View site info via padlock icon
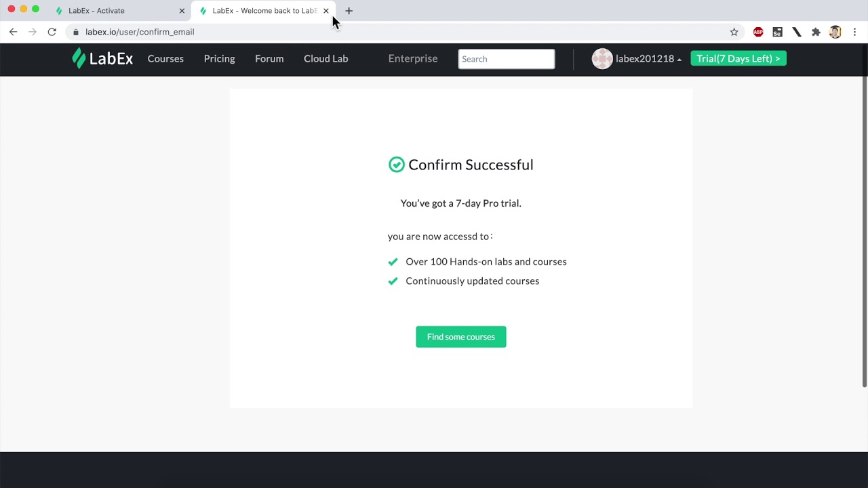 [75, 32]
